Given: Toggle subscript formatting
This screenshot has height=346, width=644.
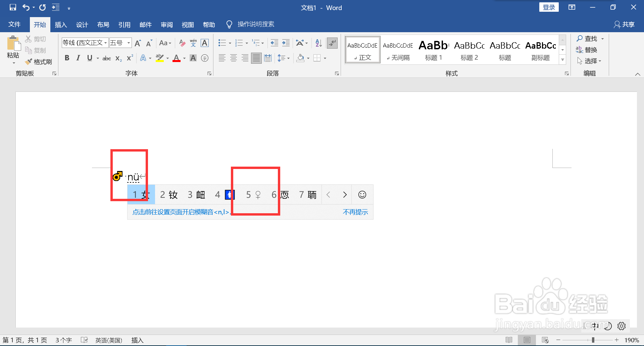Looking at the screenshot, I should (118, 58).
